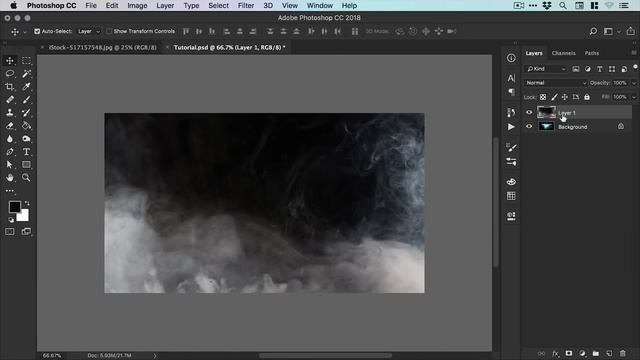Click the Background layer thumbnail
The height and width of the screenshot is (360, 640).
click(x=546, y=127)
